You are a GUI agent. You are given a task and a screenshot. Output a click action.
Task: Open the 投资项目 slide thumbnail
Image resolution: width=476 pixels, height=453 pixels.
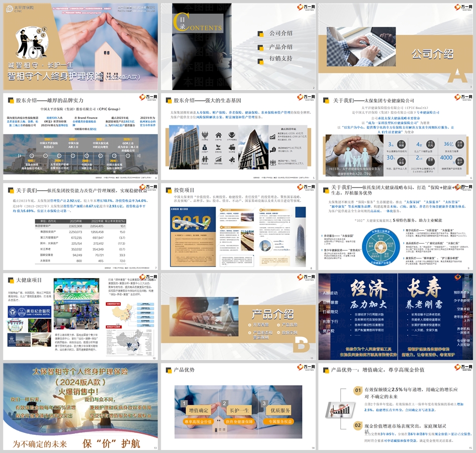click(238, 226)
